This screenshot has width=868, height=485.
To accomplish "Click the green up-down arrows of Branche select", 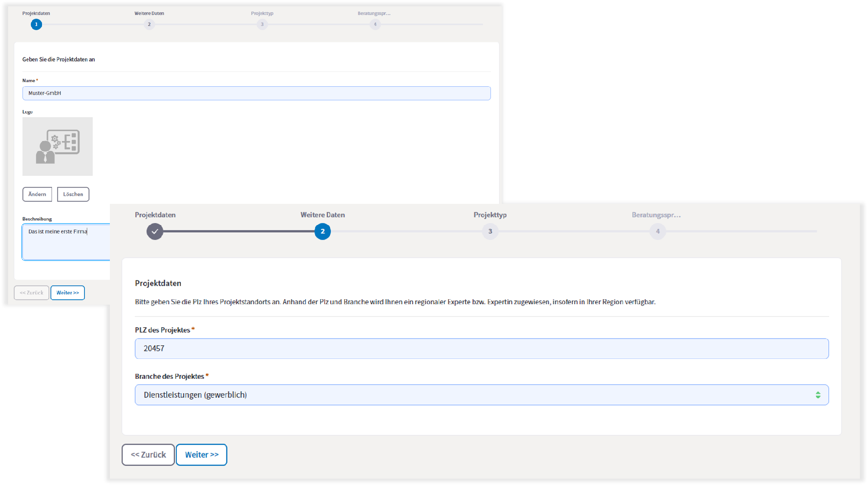I will (818, 395).
